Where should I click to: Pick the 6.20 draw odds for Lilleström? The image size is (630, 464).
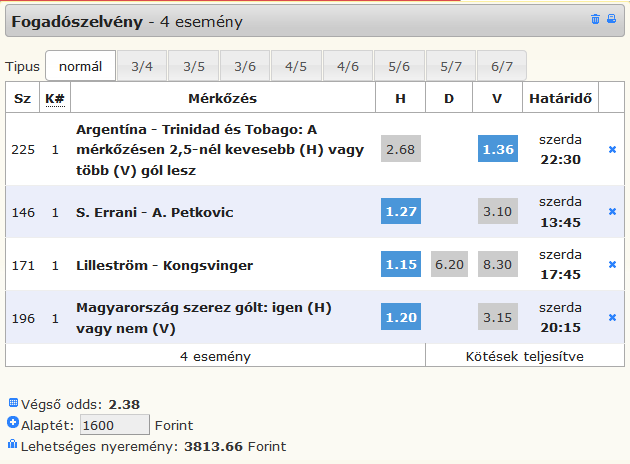449,265
